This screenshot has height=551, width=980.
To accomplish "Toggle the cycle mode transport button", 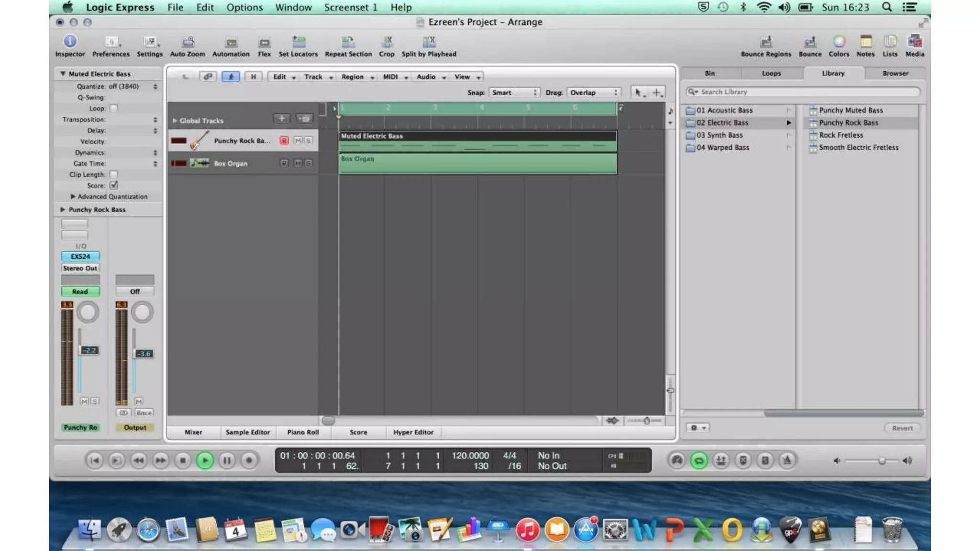I will 699,461.
